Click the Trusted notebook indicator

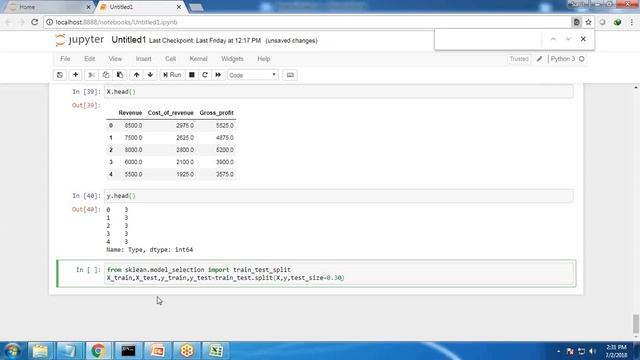(519, 59)
